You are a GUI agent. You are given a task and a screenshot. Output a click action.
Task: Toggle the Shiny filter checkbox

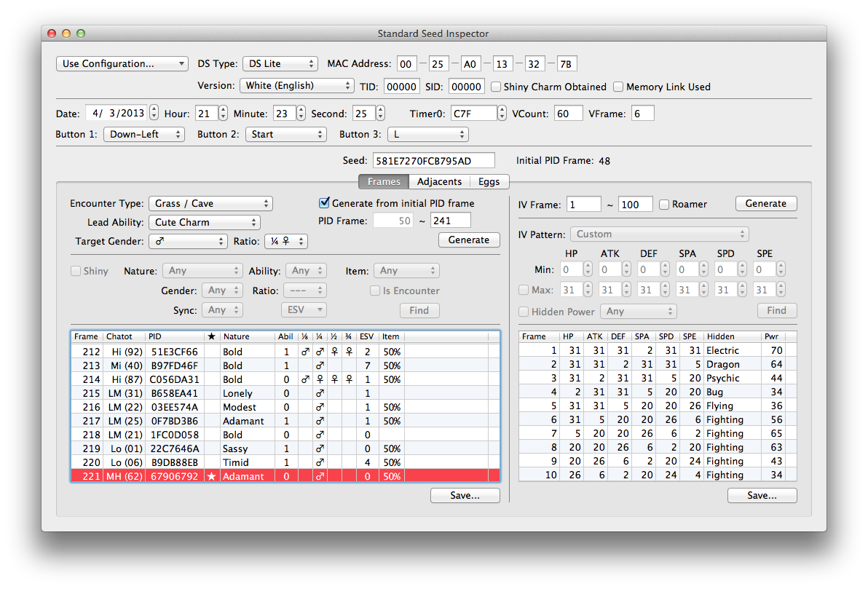(76, 271)
